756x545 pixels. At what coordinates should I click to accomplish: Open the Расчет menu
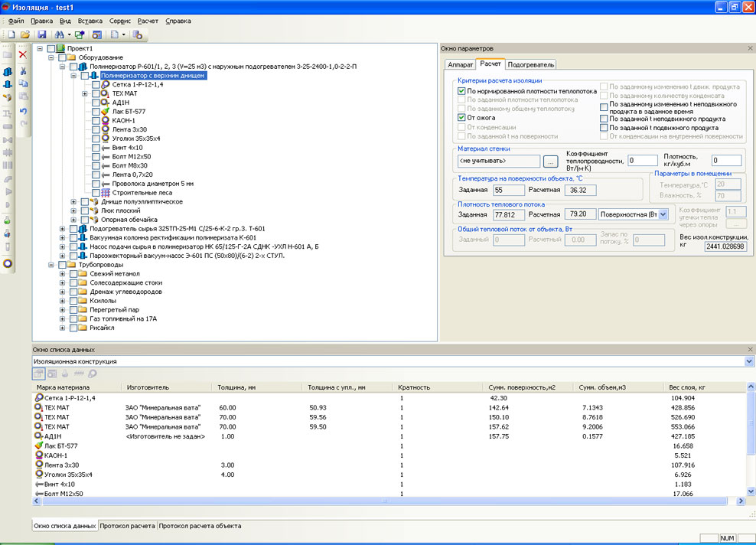click(148, 21)
